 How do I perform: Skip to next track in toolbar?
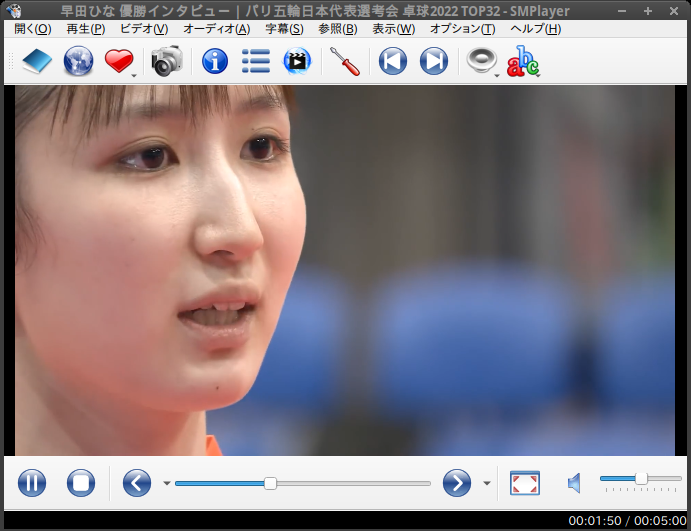pyautogui.click(x=434, y=61)
